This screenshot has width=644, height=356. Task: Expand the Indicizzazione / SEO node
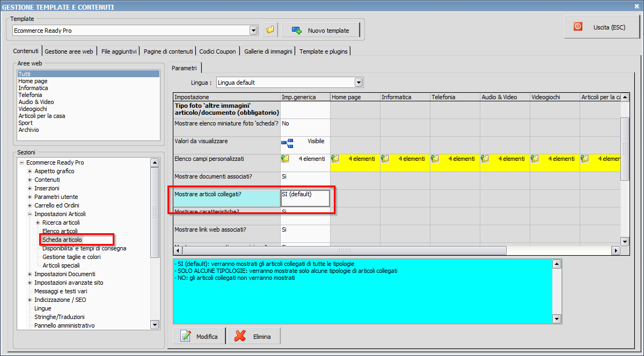pos(30,300)
